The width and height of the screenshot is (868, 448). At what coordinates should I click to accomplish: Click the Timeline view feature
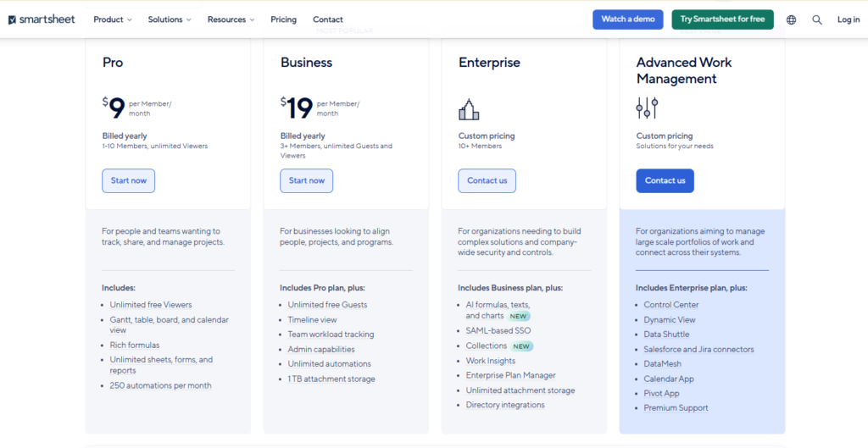[312, 319]
